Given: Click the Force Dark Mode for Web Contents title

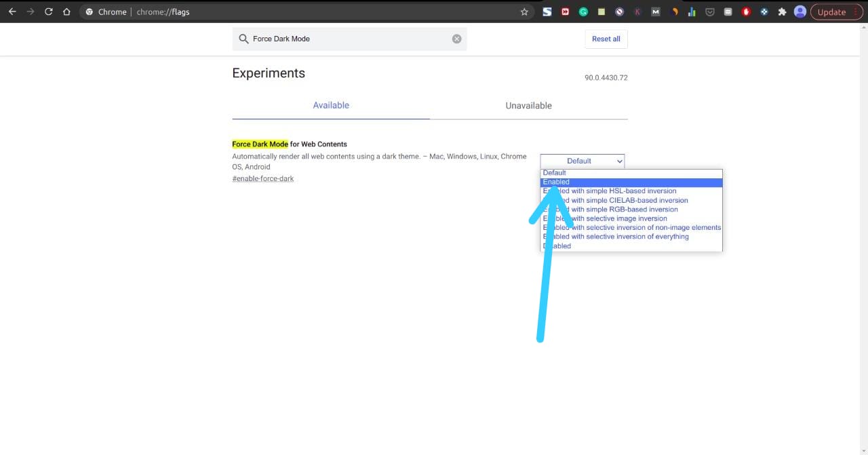Looking at the screenshot, I should [x=290, y=144].
